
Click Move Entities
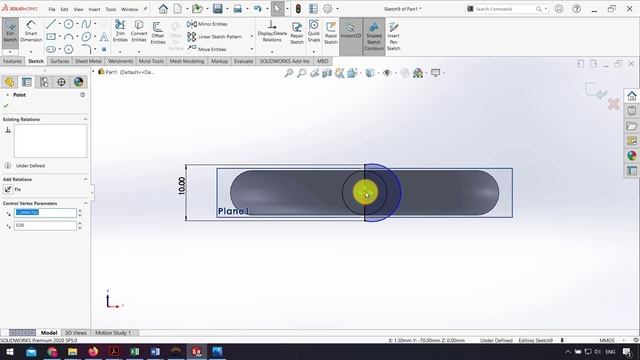(207, 49)
